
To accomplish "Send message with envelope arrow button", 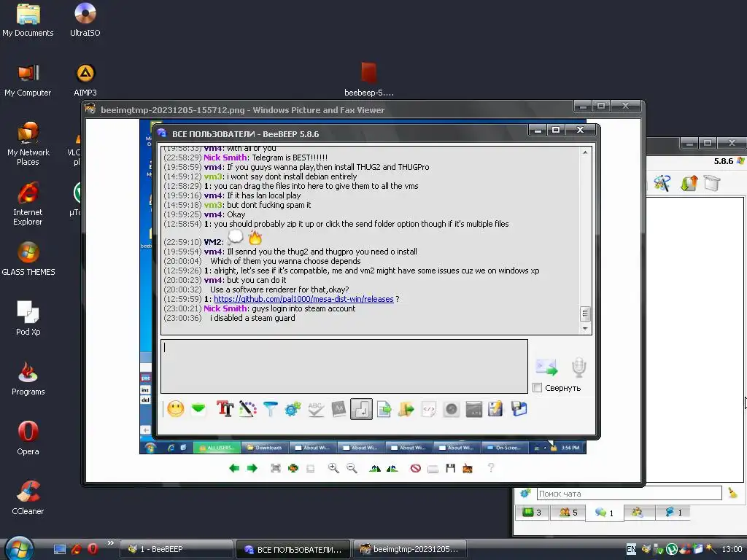I will (x=546, y=367).
